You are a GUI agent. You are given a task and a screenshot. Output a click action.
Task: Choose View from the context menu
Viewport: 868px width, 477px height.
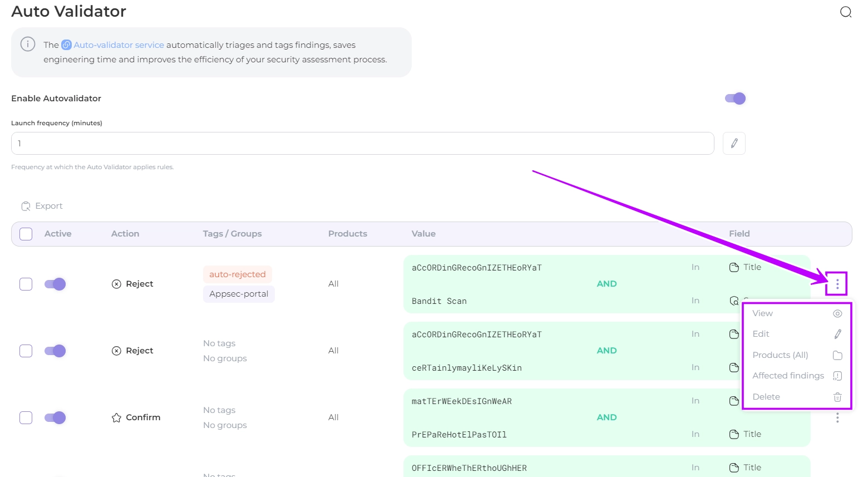tap(762, 313)
